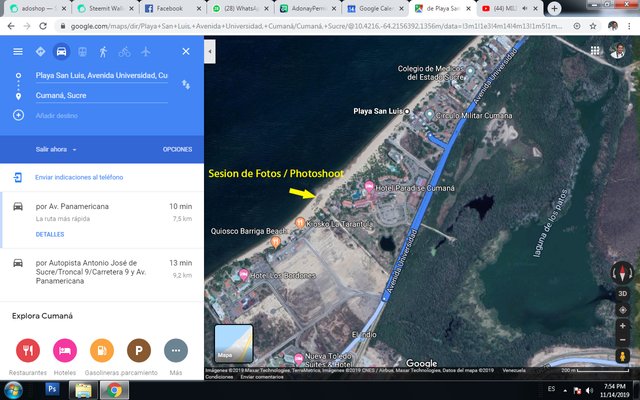Viewport: 640px width, 400px height.
Task: Select the Street View pegman
Action: point(622,356)
